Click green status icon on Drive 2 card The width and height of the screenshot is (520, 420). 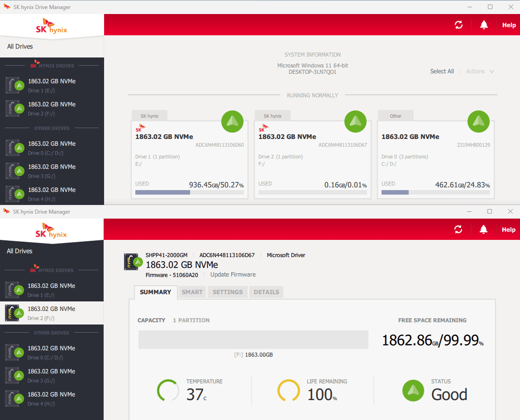point(356,121)
